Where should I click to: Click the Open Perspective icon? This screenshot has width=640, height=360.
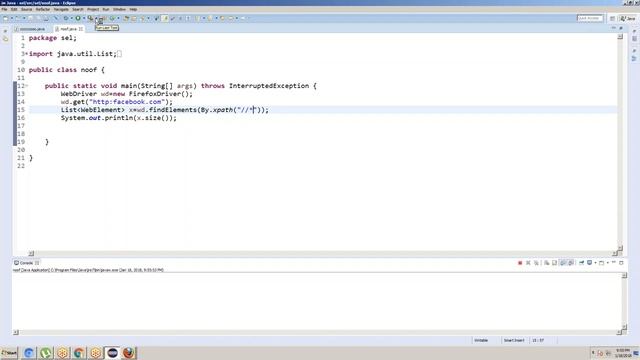click(612, 18)
